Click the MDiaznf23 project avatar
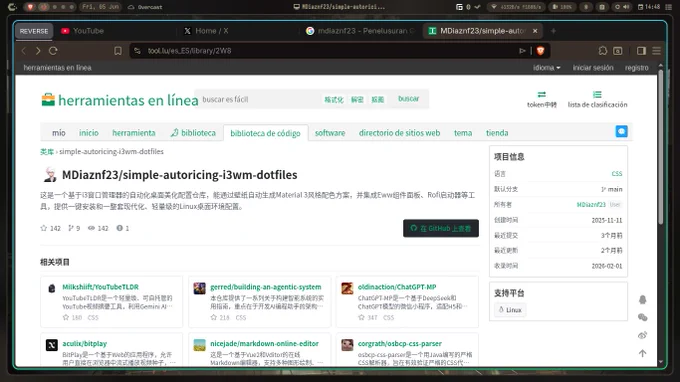 (x=50, y=175)
